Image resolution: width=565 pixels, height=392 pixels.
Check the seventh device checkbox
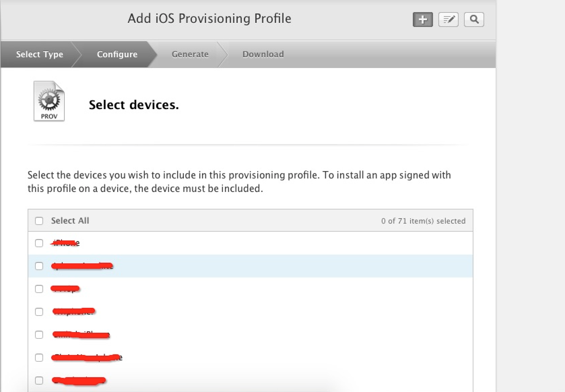click(x=39, y=381)
